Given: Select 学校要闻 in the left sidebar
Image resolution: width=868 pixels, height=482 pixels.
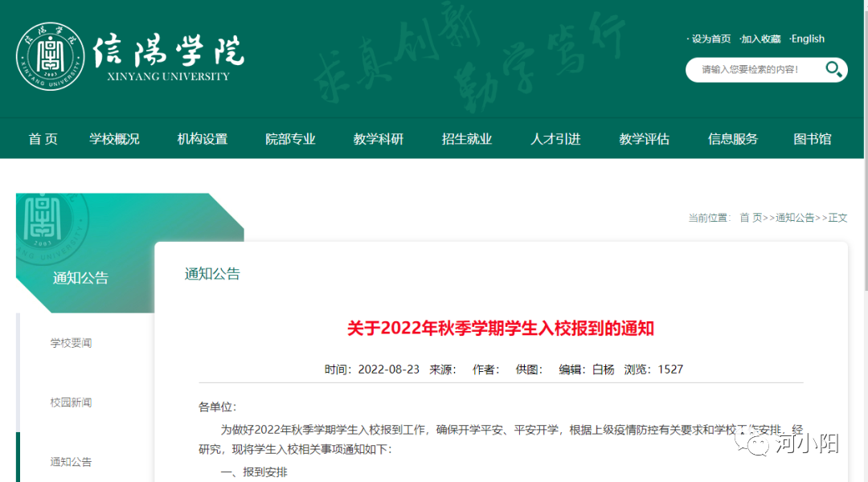Looking at the screenshot, I should [x=71, y=343].
